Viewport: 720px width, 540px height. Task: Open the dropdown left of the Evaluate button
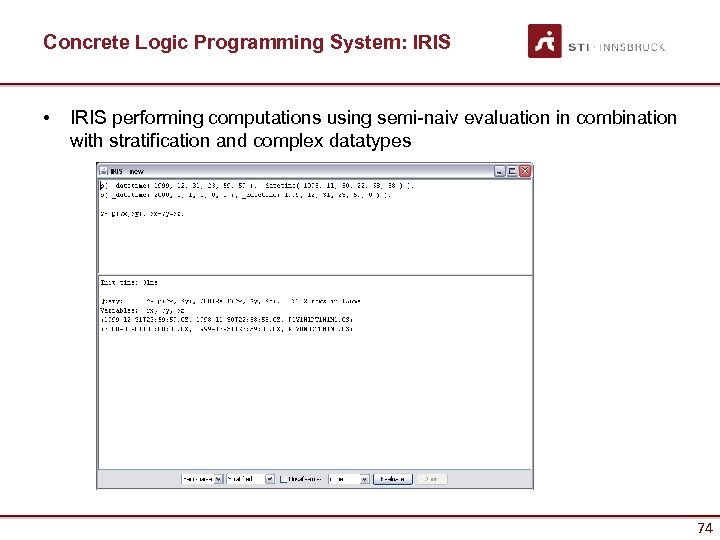click(x=349, y=479)
